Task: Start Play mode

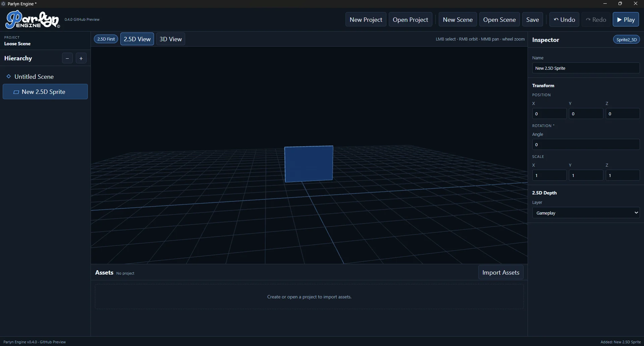Action: tap(626, 19)
